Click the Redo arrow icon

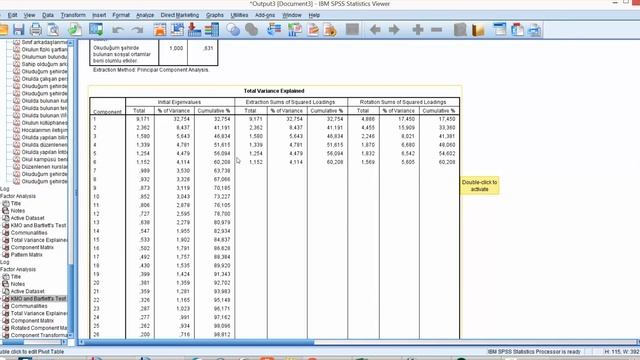[138, 30]
